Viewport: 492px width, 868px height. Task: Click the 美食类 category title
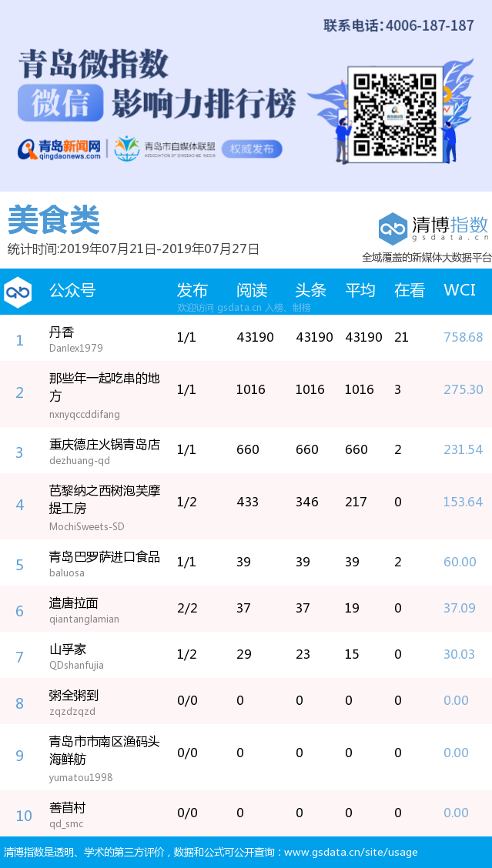(54, 221)
